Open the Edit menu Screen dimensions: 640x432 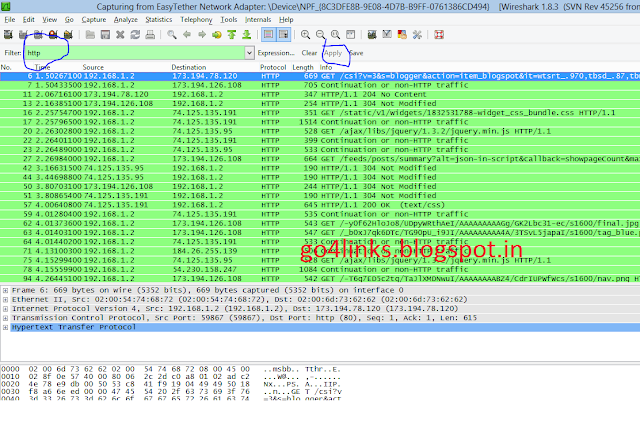pyautogui.click(x=29, y=20)
